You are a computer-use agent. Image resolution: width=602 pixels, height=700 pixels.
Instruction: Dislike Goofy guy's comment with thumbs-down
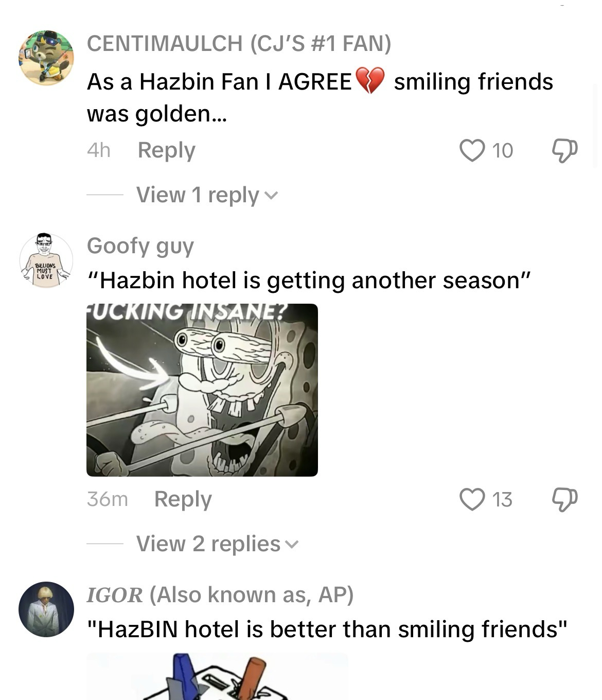564,499
